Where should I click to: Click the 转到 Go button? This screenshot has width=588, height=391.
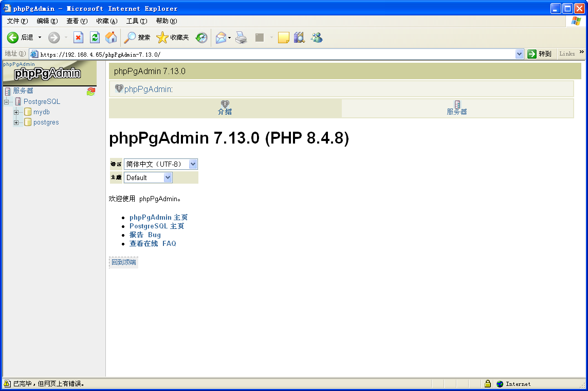[540, 54]
